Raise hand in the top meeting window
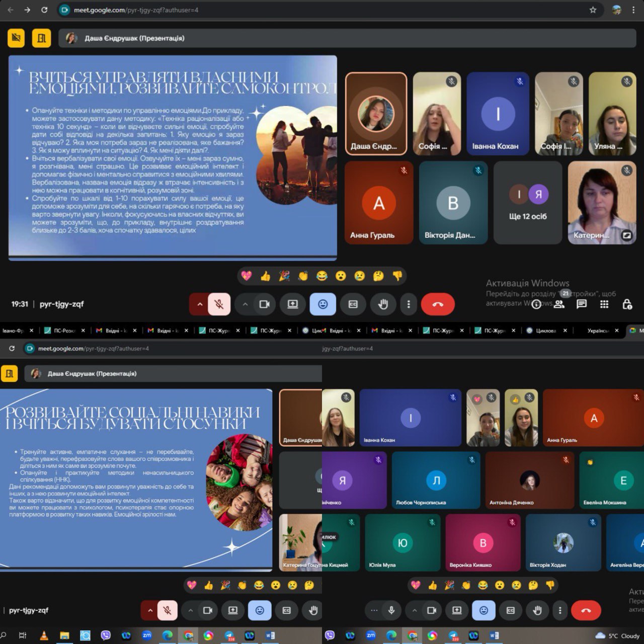Viewport: 644px width, 644px height. coord(383,304)
